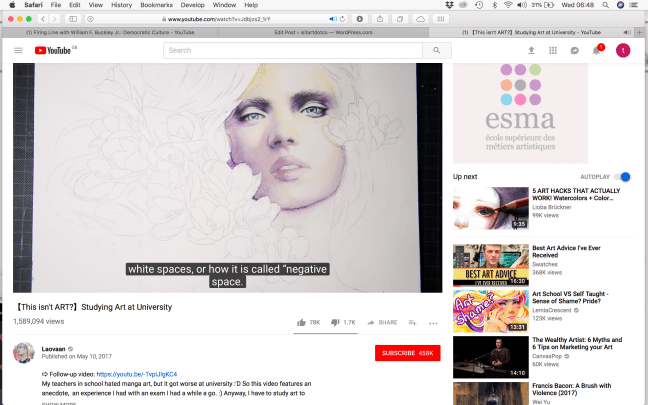Open the Bookmarks menu
648x405 pixels.
[156, 5]
